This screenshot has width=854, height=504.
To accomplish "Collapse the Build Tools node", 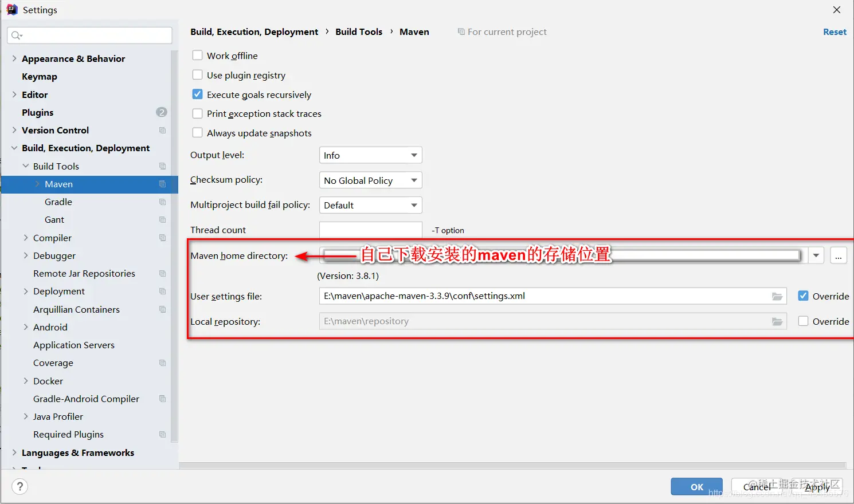I will click(x=26, y=166).
